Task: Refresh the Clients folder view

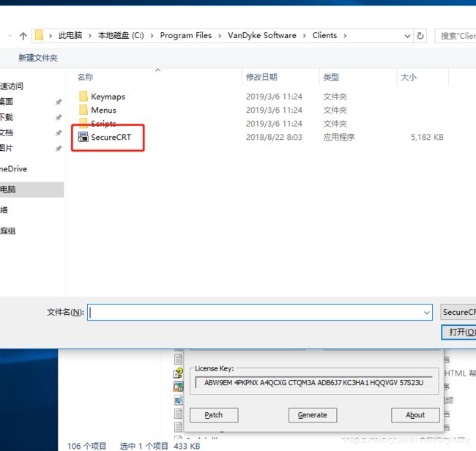Action: point(420,36)
